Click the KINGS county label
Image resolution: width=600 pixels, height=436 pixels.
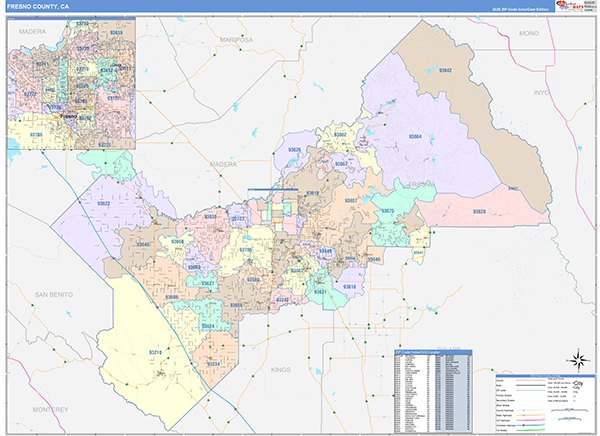pos(281,369)
